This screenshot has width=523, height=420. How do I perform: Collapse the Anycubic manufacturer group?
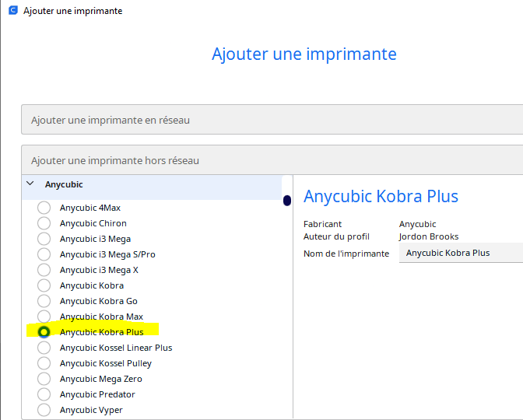[30, 184]
